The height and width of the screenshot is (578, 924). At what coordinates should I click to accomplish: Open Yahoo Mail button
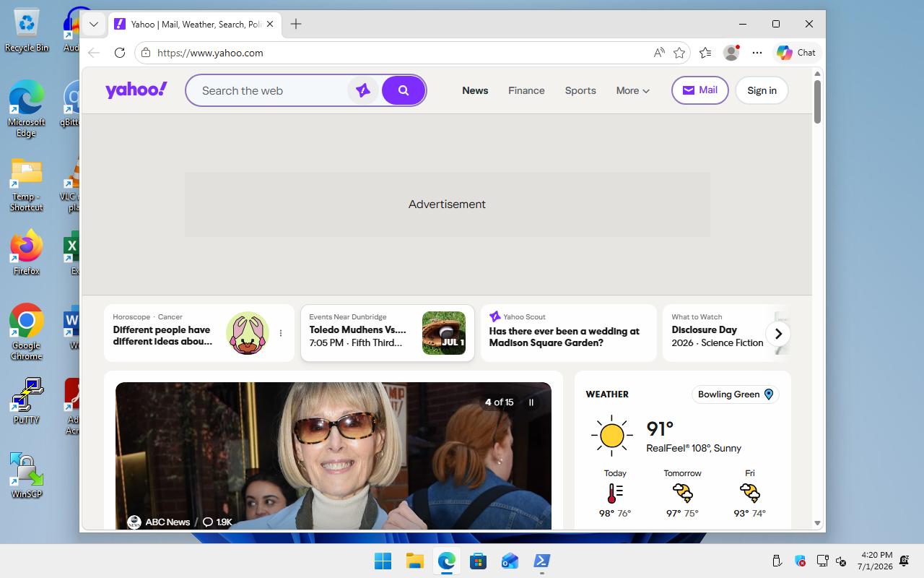[700, 90]
